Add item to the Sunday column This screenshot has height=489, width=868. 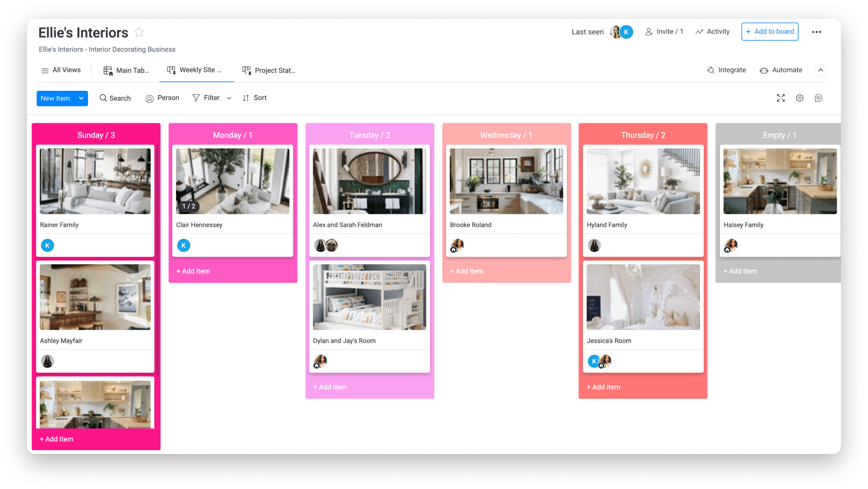56,439
